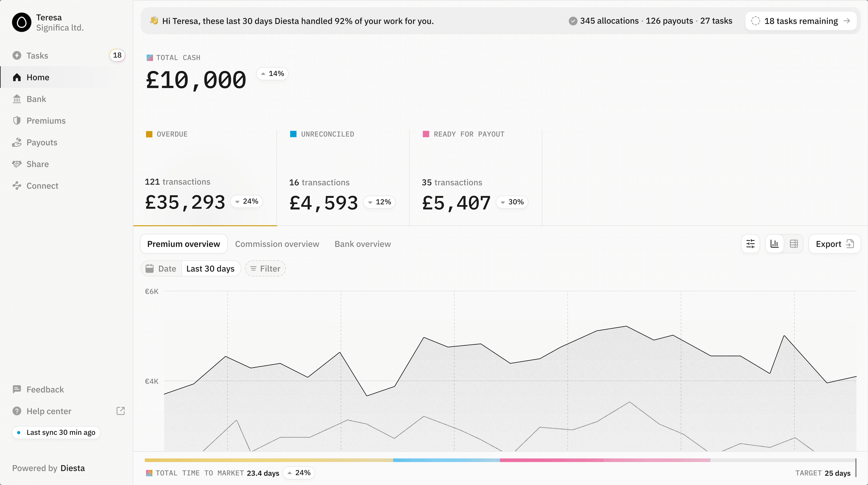The width and height of the screenshot is (868, 485).
Task: Switch to Commission overview tab
Action: 277,244
